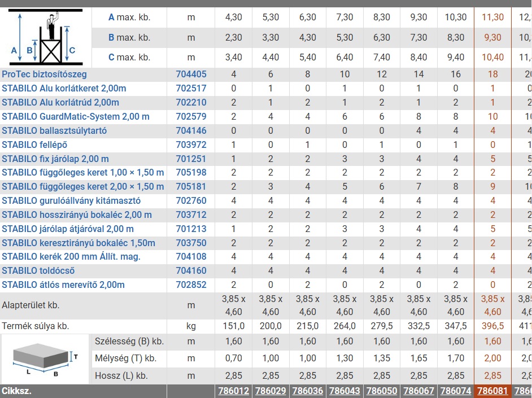532x398 pixels.
Task: Select the Mélység (T) kb. label
Action: [x=125, y=358]
